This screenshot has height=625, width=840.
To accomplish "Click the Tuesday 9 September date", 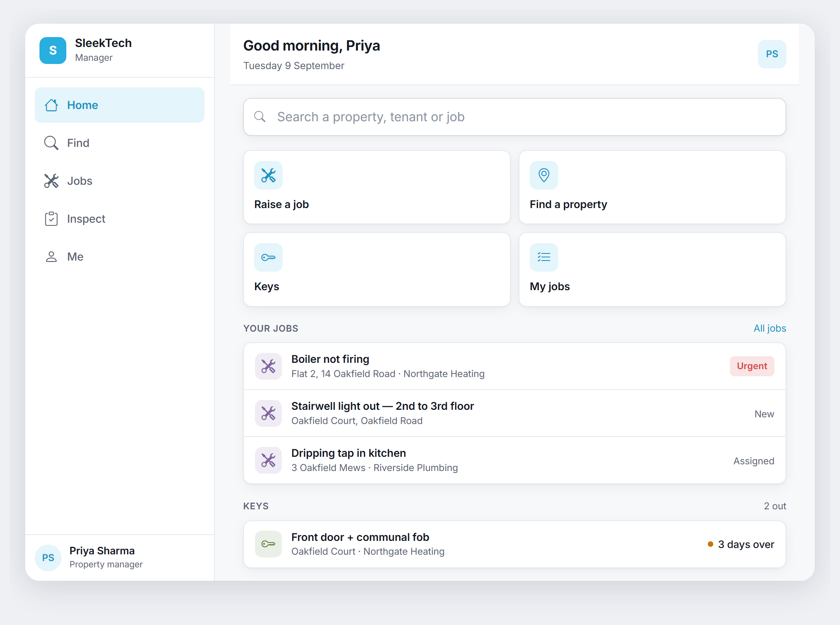I will (x=294, y=66).
